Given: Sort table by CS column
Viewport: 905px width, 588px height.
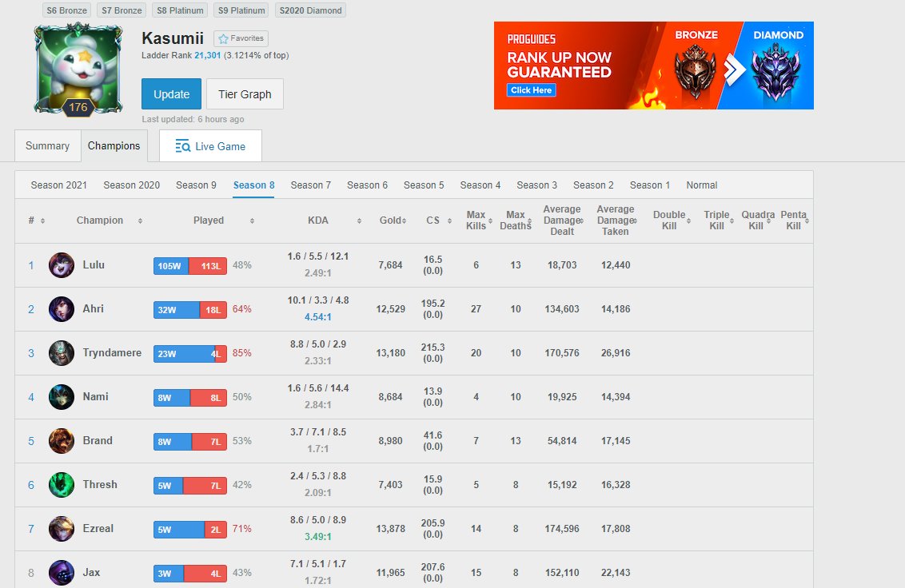Looking at the screenshot, I should tap(439, 220).
